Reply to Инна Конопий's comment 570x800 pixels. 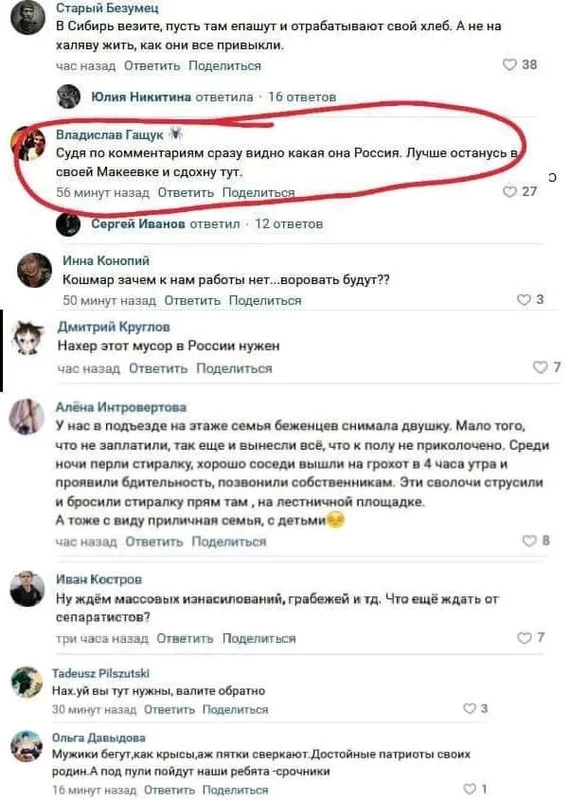[x=192, y=301]
